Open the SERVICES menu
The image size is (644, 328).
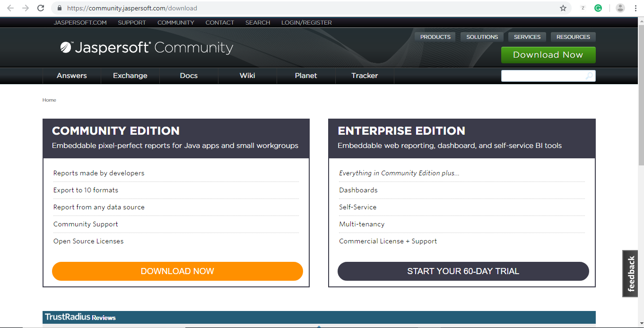527,37
